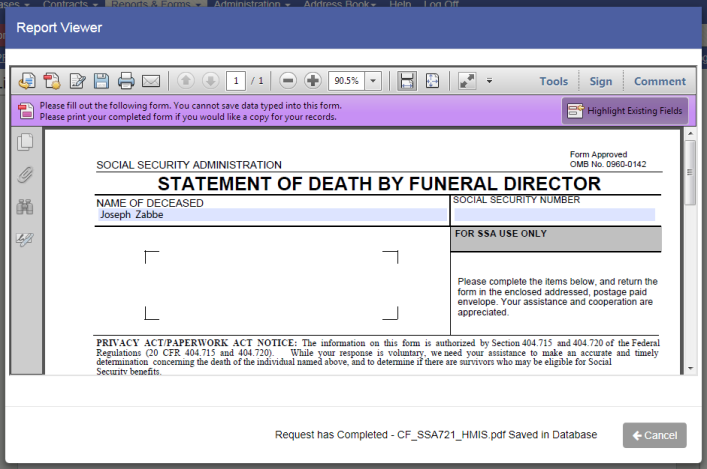Open signatures panel icon
Viewport: 707px width, 469px height.
tap(25, 239)
